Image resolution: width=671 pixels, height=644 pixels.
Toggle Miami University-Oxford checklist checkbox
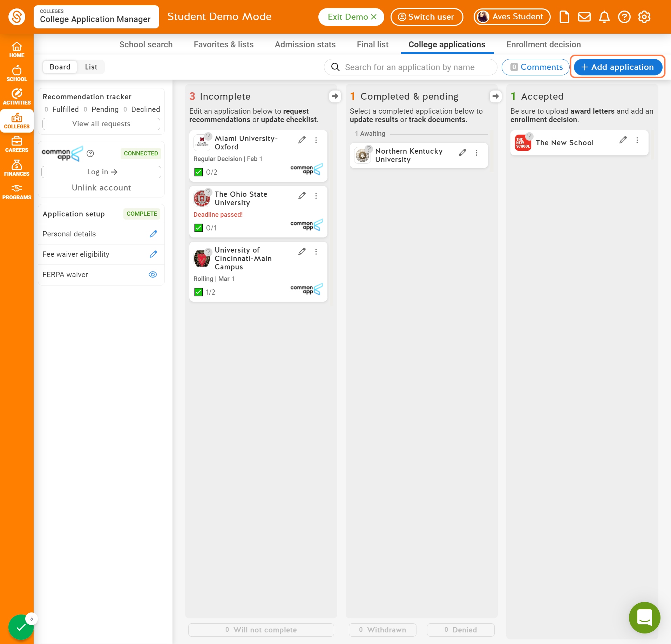click(198, 172)
